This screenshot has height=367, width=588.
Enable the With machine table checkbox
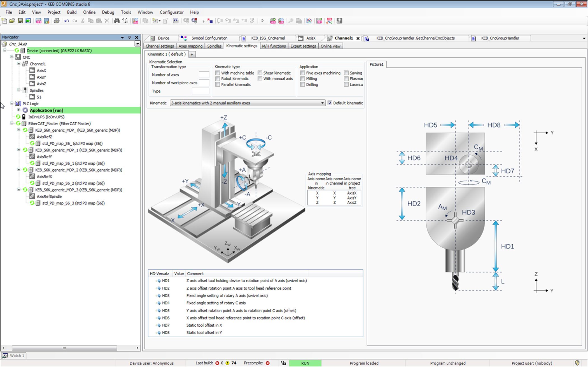pos(218,73)
